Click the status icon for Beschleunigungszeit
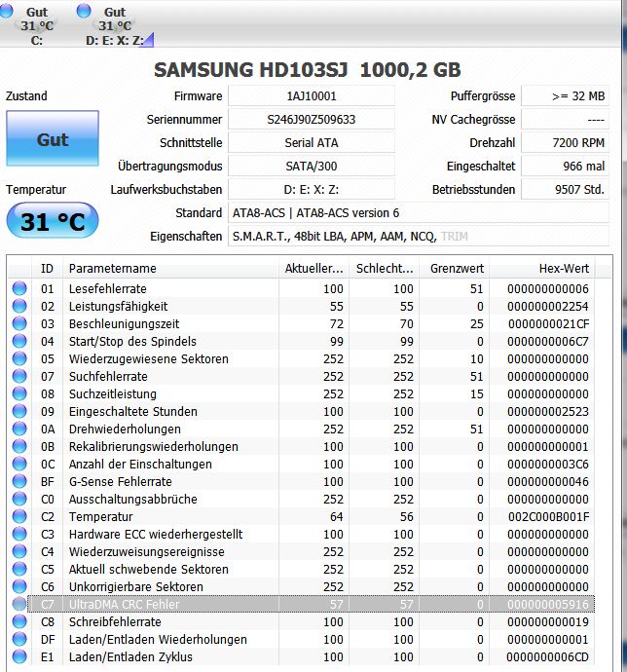 (19, 323)
